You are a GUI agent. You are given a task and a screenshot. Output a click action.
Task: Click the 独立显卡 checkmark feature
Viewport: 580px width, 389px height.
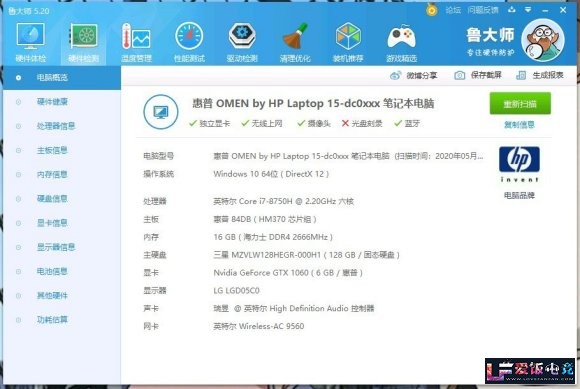coord(209,123)
